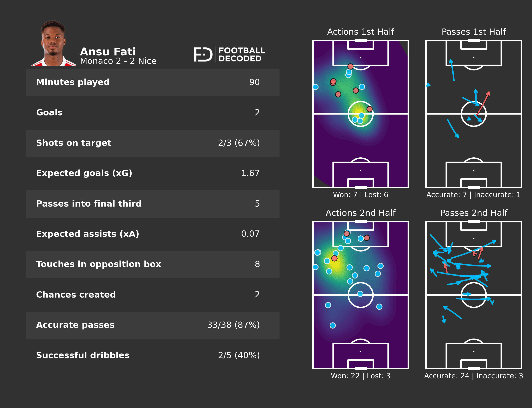Click the Accurate passes 33/38 (87%) value
This screenshot has height=408, width=532.
pyautogui.click(x=233, y=325)
